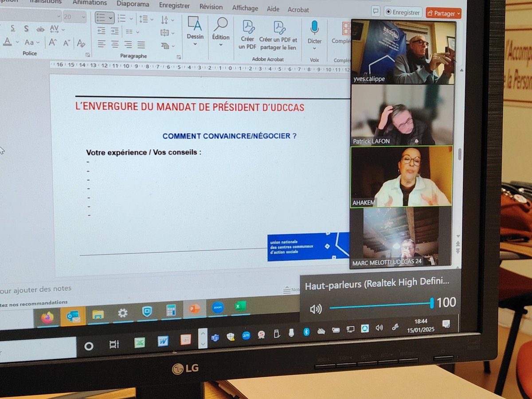The image size is (532, 399).
Task: Open the Police dialog launcher
Action: (88, 55)
